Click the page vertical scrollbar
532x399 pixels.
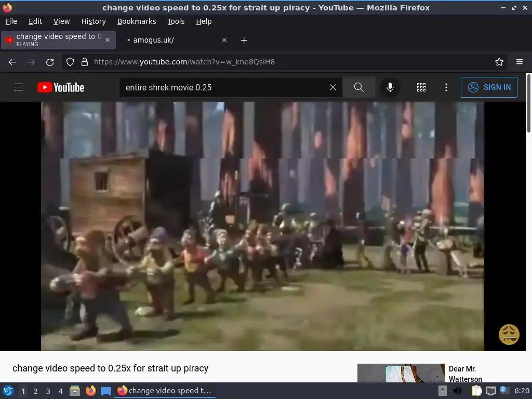pos(528,103)
